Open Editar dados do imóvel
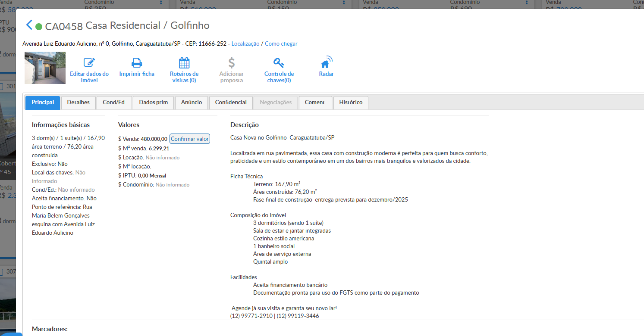Screen dimensions: 644x336 (x=89, y=71)
